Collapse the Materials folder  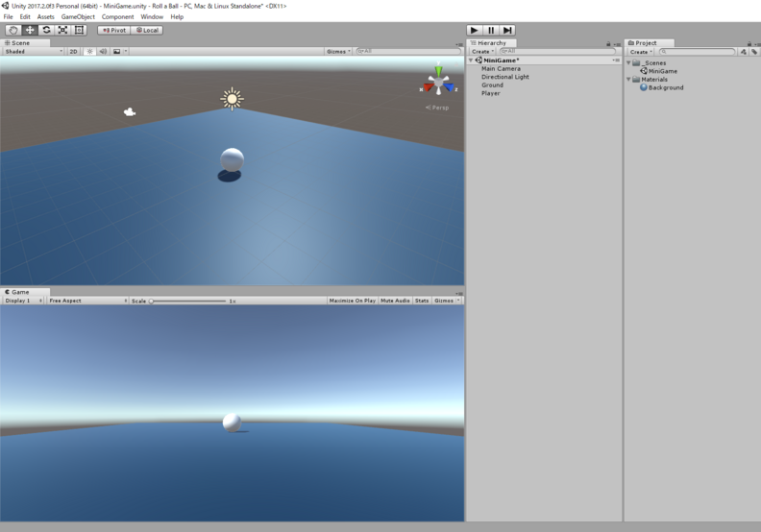point(629,79)
